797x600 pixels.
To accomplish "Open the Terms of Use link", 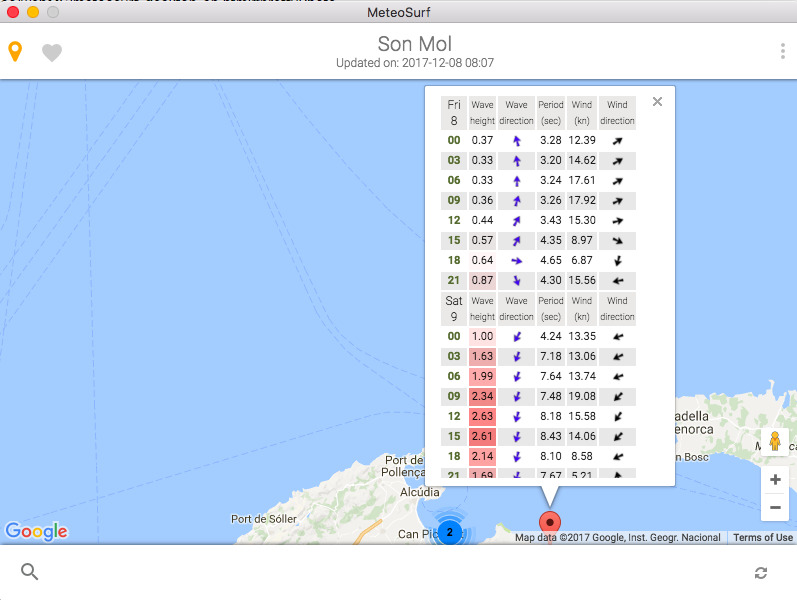I will coord(762,537).
